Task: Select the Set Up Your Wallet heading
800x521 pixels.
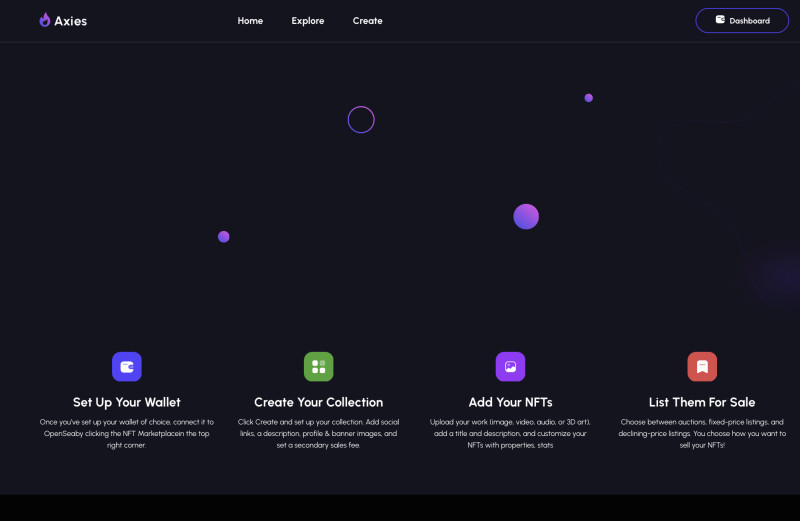Action: pyautogui.click(x=127, y=402)
